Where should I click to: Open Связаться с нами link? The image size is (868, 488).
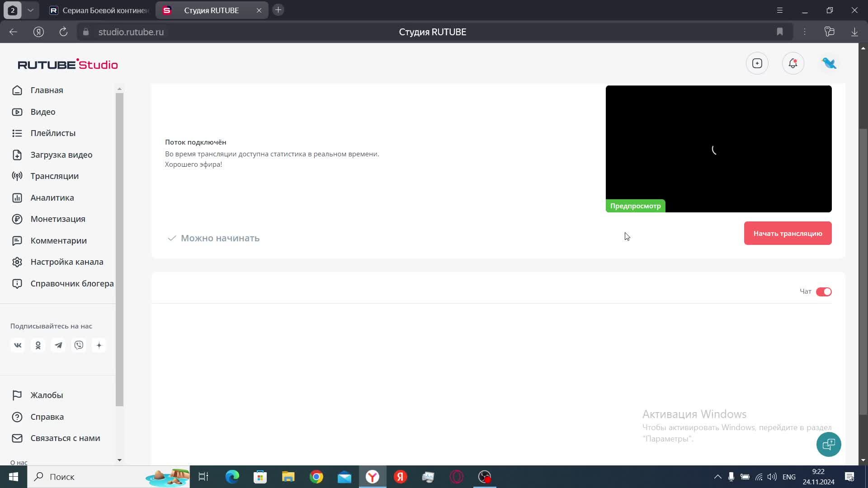(x=65, y=438)
